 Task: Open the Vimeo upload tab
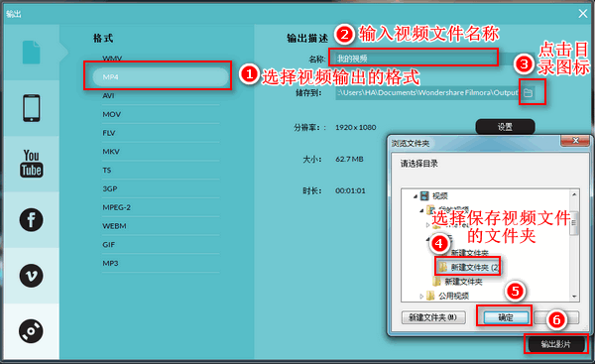[31, 276]
